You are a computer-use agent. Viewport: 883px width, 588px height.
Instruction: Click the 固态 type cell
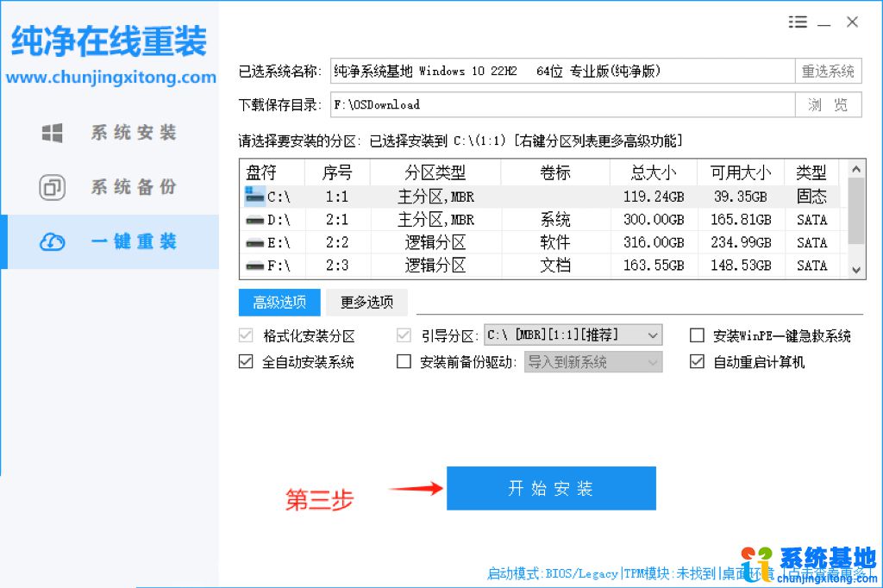(x=811, y=196)
